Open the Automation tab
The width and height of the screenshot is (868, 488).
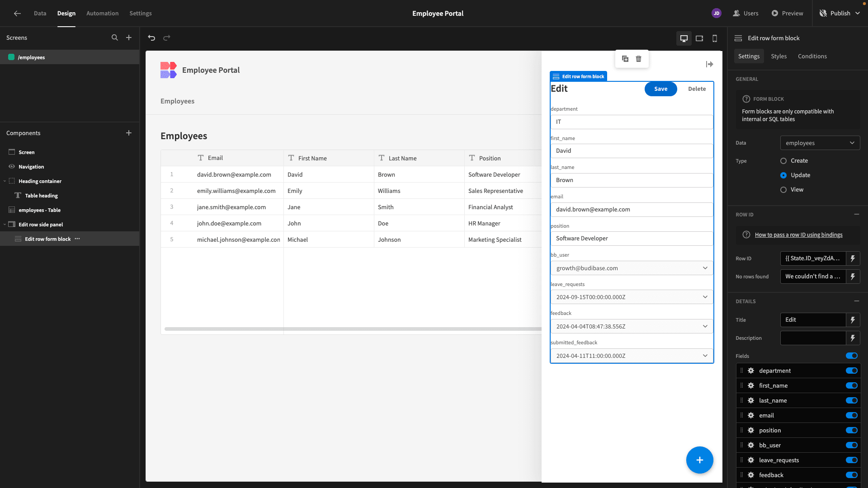point(102,14)
